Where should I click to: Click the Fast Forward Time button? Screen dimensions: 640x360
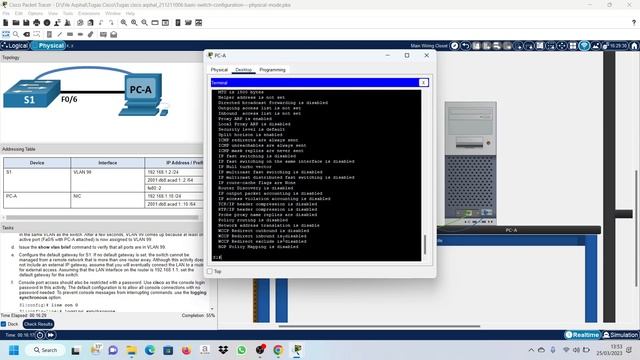click(x=51, y=335)
